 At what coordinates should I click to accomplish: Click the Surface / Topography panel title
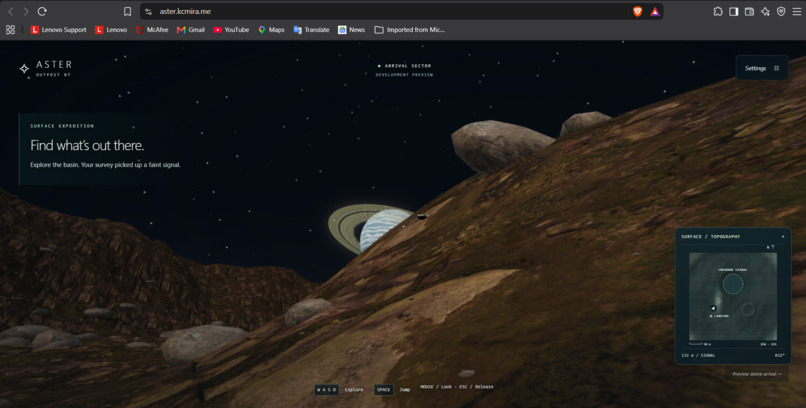click(710, 237)
